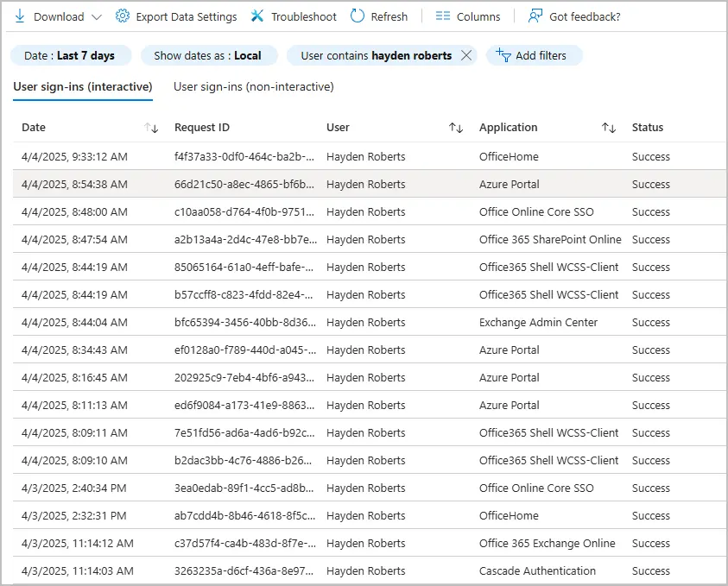728x586 pixels.
Task: Select request ID b57ccff8-c823-4fdd-82e4
Action: [x=244, y=294]
